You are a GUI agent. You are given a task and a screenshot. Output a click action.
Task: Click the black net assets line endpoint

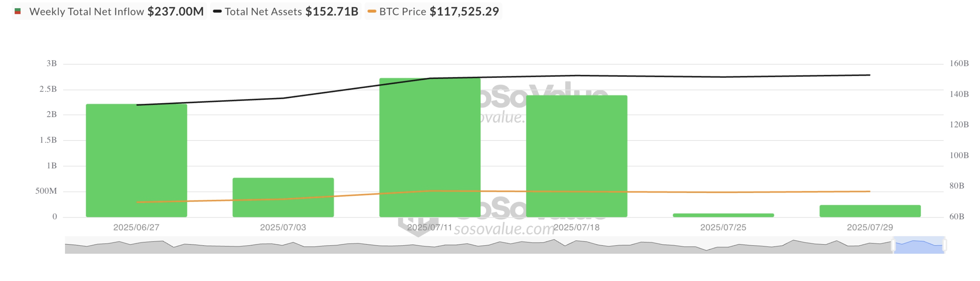870,75
